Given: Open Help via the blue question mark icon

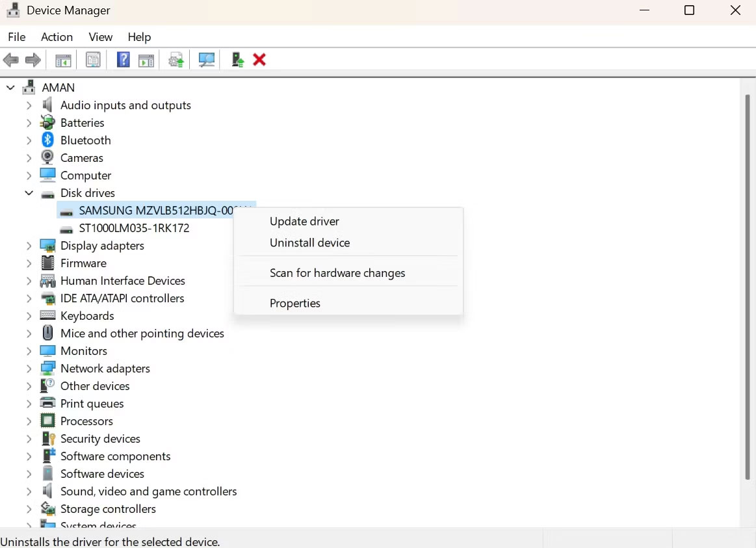Looking at the screenshot, I should [x=123, y=59].
